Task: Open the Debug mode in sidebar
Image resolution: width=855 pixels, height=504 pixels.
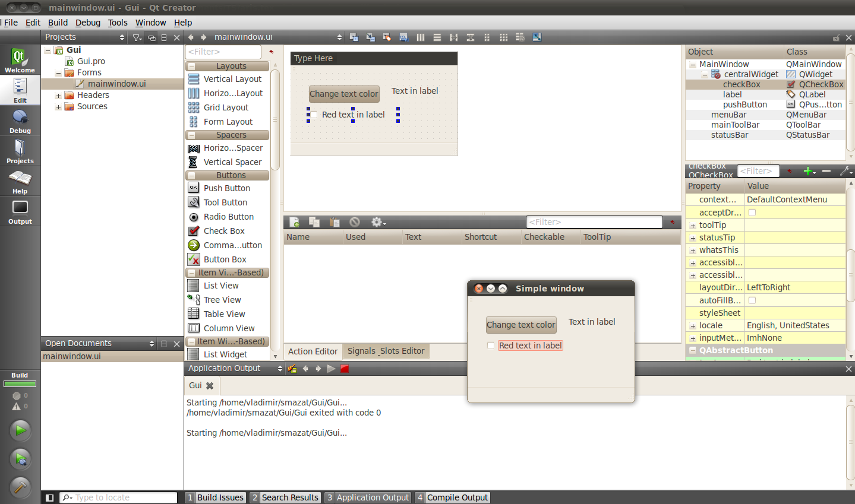Action: point(20,121)
